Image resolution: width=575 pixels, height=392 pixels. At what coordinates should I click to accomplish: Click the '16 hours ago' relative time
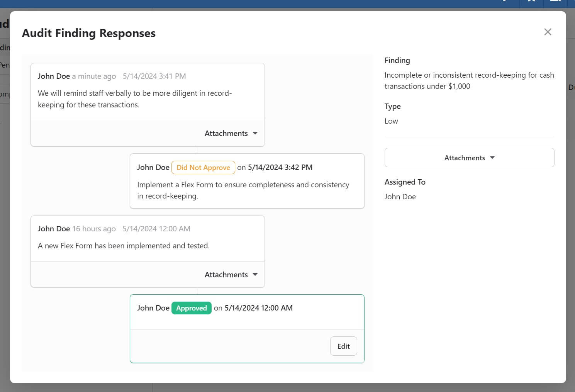(94, 229)
